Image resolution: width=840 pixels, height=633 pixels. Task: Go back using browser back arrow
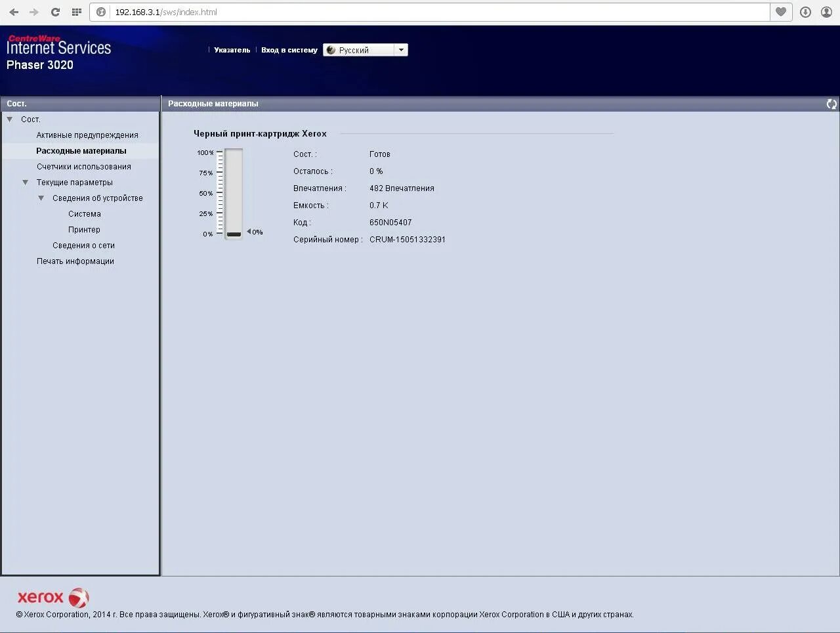[x=14, y=12]
